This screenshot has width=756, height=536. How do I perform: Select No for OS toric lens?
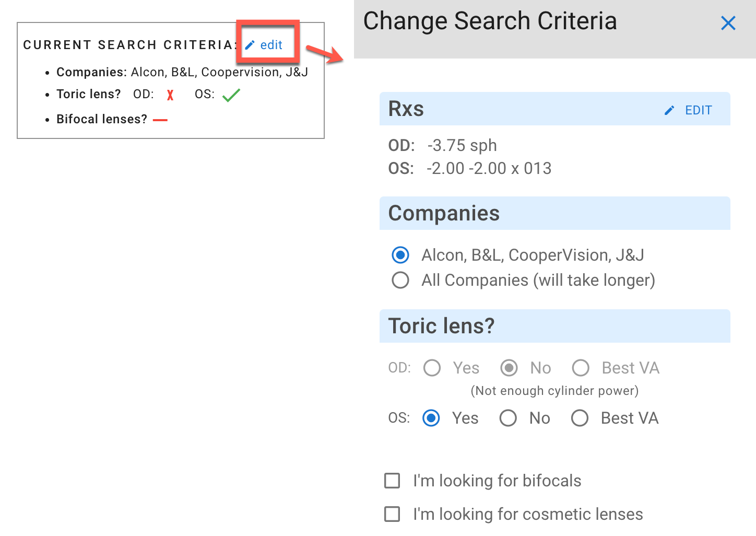pyautogui.click(x=508, y=418)
